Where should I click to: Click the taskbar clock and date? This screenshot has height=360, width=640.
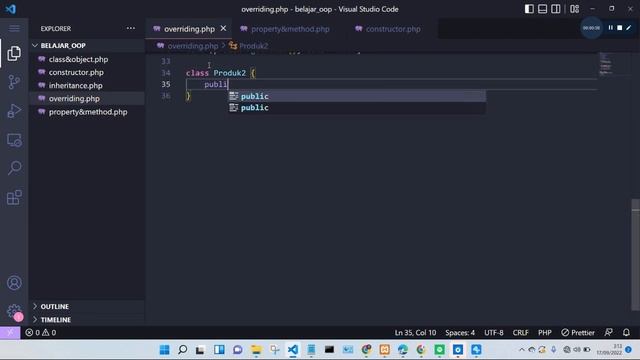point(609,350)
